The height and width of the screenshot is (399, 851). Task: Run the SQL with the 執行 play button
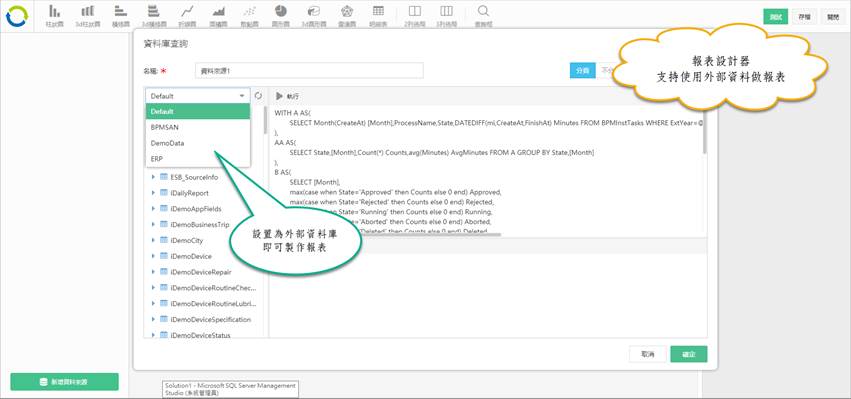pos(288,96)
